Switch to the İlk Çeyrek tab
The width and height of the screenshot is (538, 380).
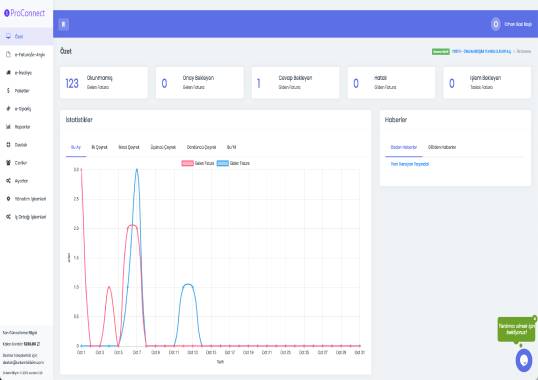(x=100, y=147)
